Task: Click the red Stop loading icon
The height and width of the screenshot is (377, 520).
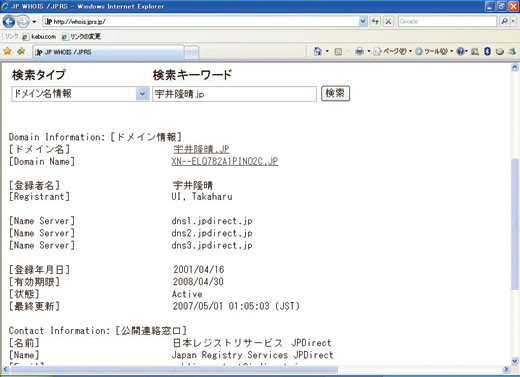Action: click(x=388, y=22)
